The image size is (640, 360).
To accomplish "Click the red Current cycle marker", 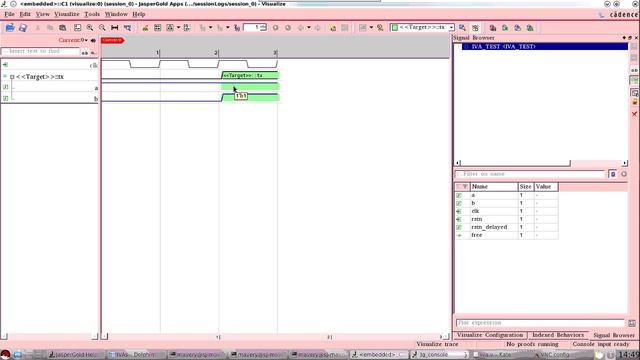I will pos(113,40).
